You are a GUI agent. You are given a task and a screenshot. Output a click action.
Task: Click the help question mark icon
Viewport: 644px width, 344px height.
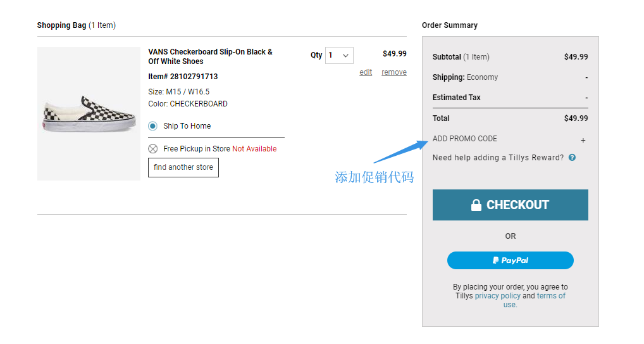pos(572,158)
